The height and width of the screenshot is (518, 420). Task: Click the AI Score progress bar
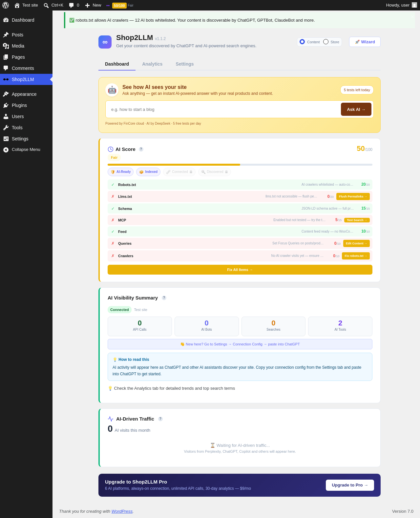coord(240,165)
